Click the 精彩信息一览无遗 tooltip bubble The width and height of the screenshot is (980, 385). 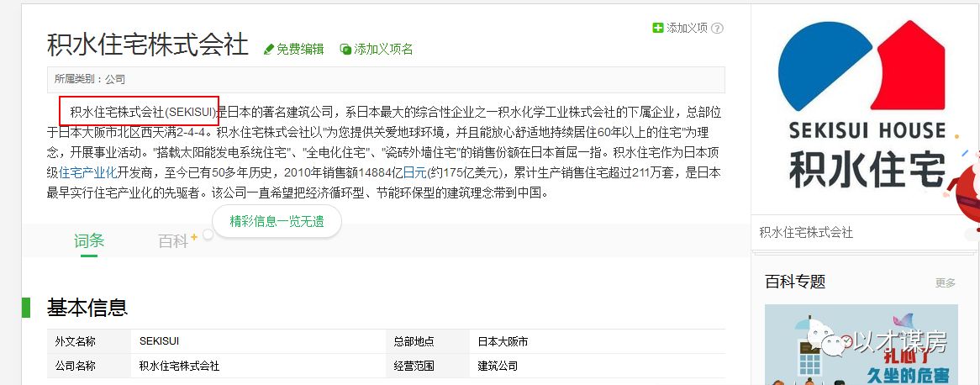[277, 221]
